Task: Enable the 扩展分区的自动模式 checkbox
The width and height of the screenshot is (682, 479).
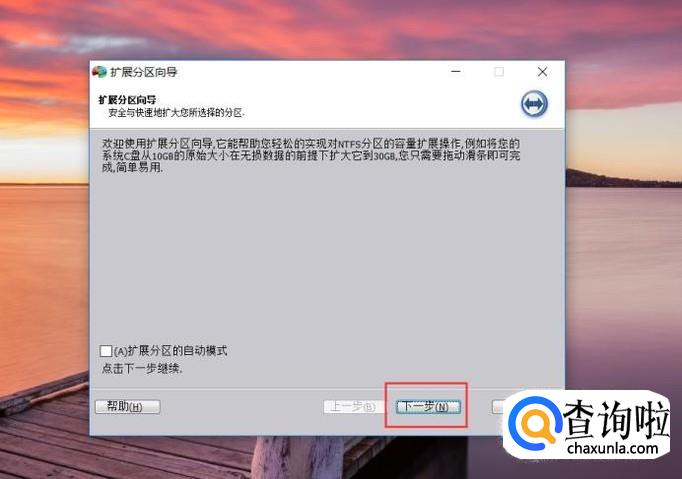Action: coord(106,351)
